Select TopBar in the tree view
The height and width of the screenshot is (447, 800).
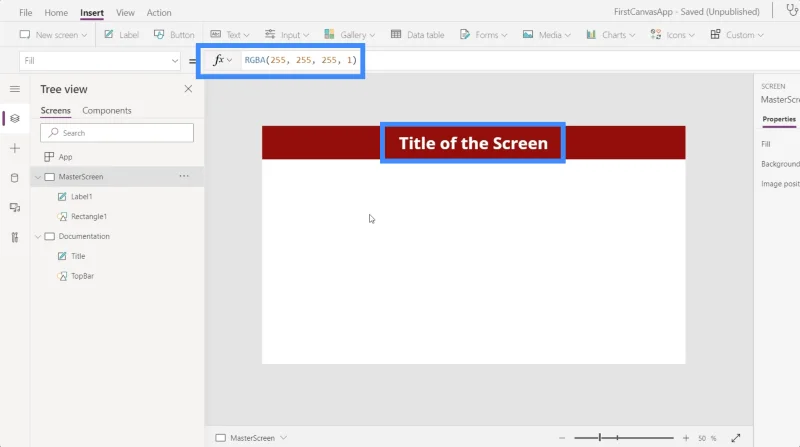[82, 276]
